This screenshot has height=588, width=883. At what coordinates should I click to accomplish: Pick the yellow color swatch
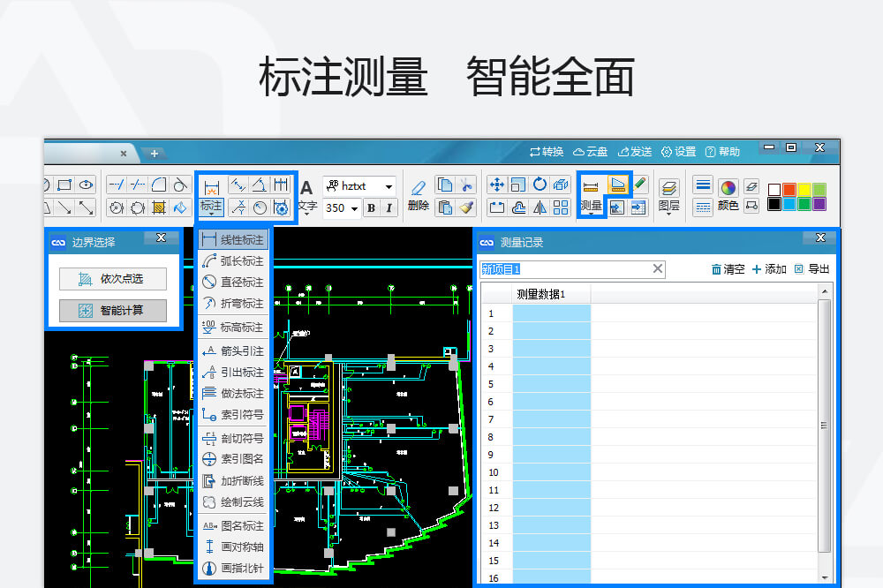[x=804, y=190]
